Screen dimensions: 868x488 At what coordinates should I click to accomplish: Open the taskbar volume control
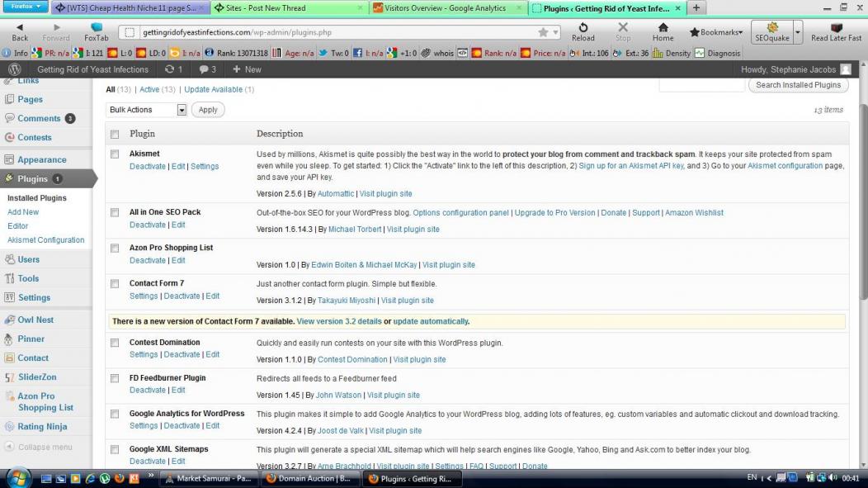[x=833, y=478]
